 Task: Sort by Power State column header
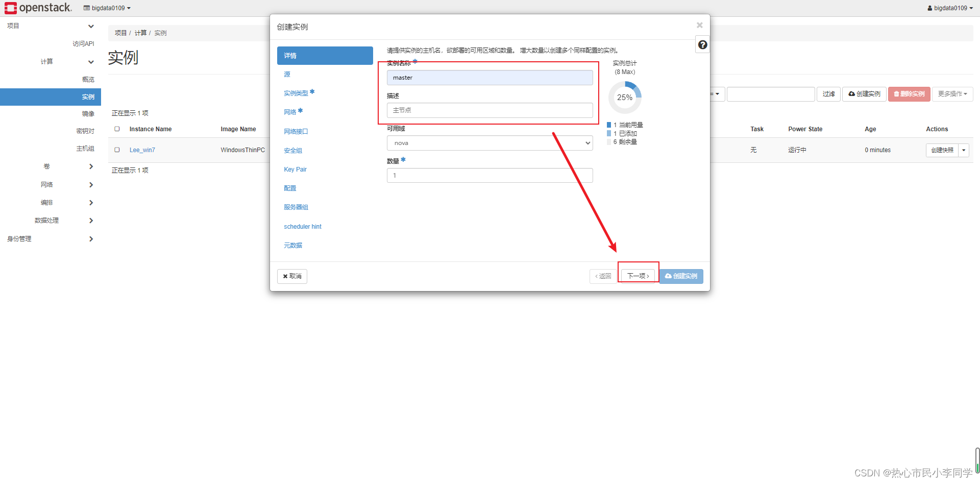pyautogui.click(x=805, y=129)
